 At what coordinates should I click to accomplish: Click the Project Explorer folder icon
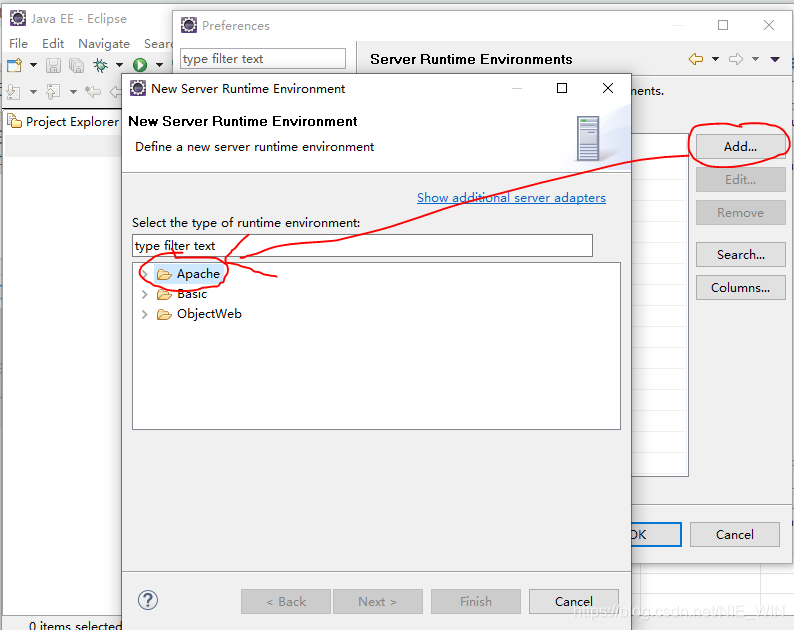click(x=15, y=122)
